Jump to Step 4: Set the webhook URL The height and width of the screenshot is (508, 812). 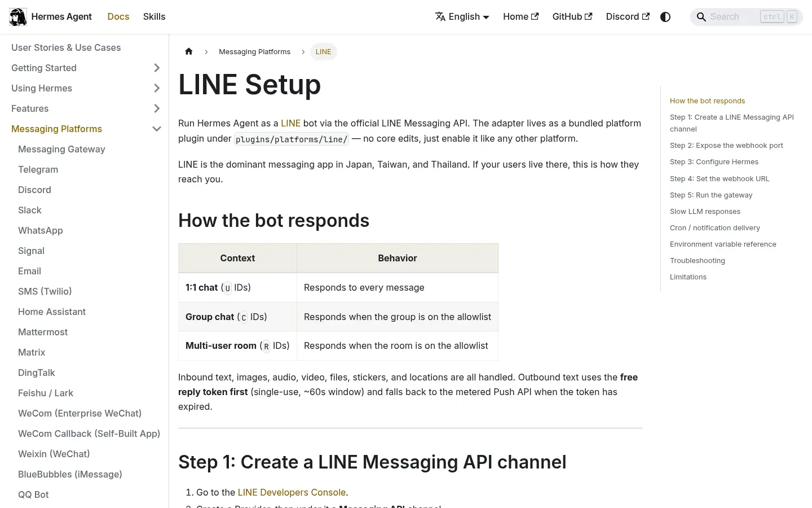(x=720, y=178)
